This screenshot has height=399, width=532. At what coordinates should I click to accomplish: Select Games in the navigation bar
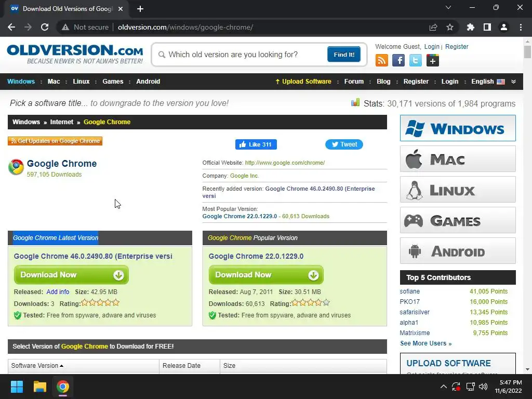pos(113,82)
